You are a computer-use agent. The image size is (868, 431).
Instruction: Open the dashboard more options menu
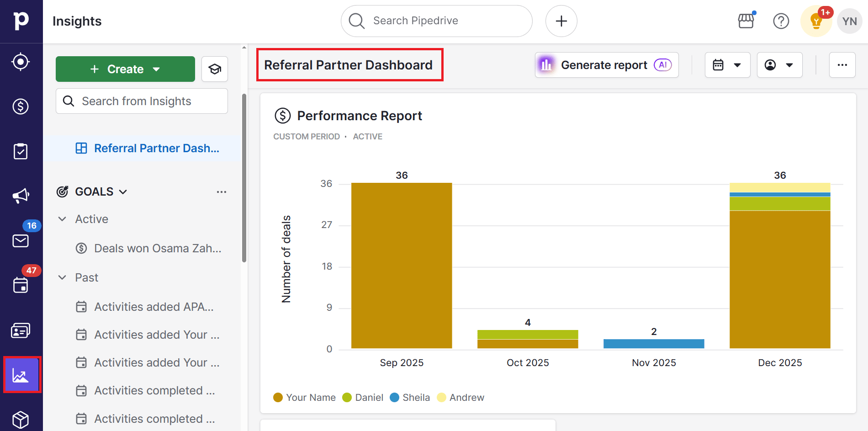[x=842, y=65]
